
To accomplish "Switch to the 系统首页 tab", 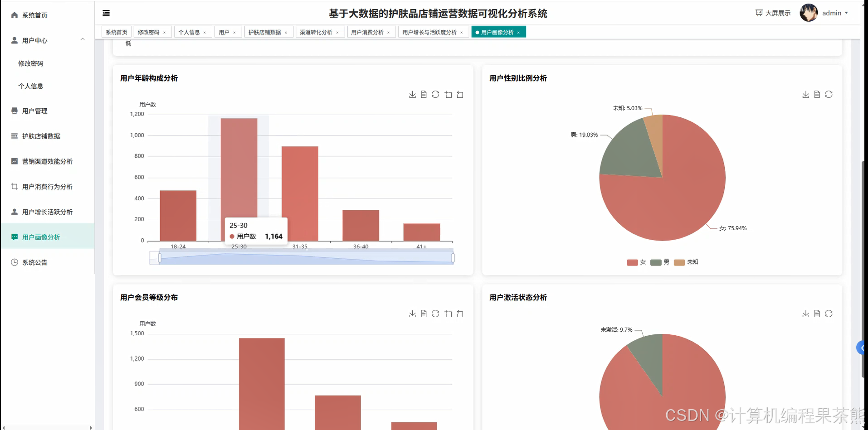I will point(117,32).
